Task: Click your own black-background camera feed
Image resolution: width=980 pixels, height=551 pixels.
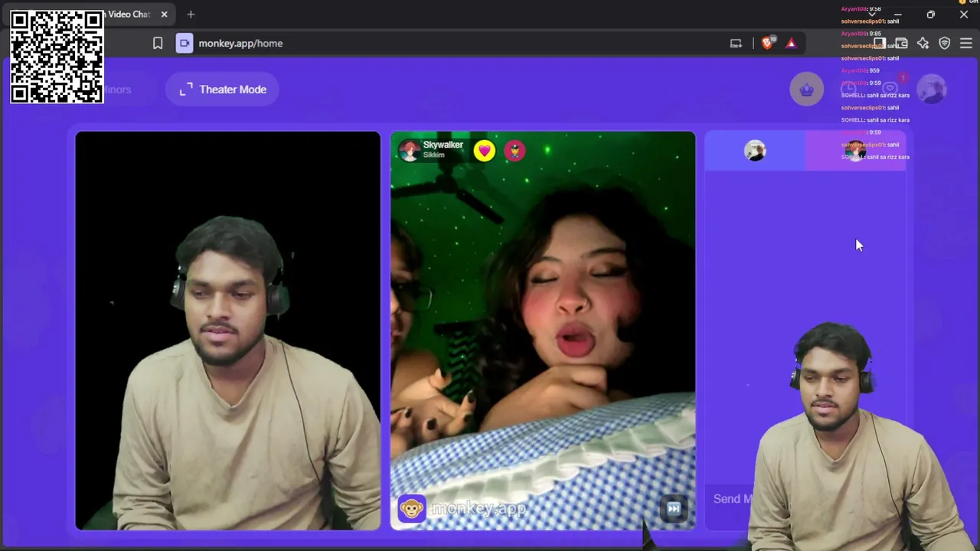Action: point(227,331)
